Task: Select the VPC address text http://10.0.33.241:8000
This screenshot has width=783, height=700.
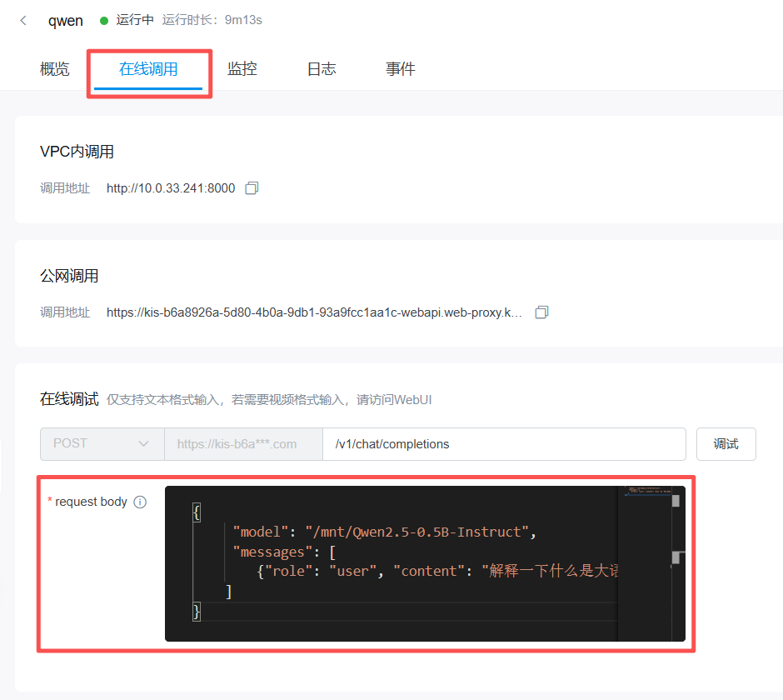Action: point(171,188)
